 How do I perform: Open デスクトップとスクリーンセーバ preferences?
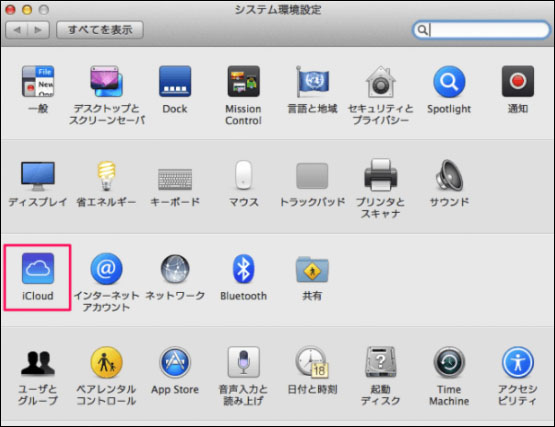(x=107, y=81)
